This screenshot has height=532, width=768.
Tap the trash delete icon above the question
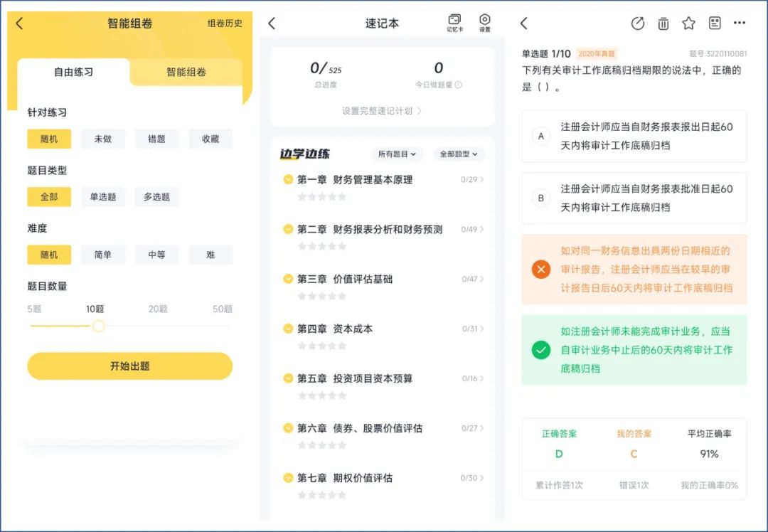click(x=663, y=23)
